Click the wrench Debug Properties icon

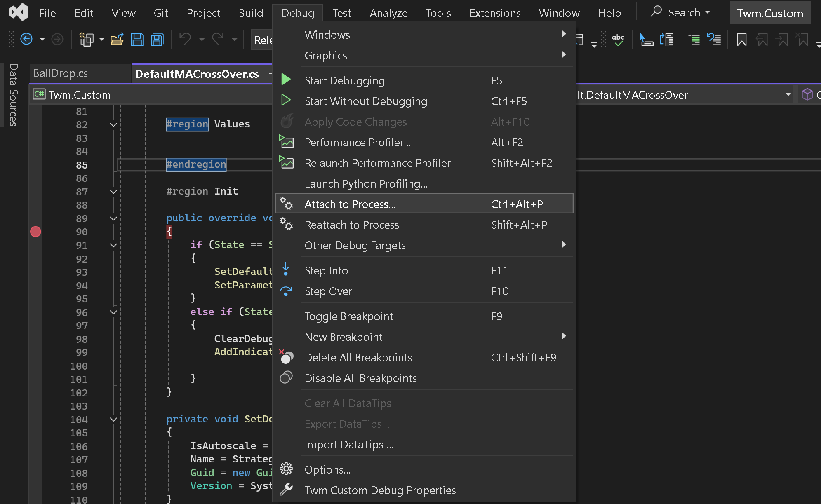pos(286,490)
